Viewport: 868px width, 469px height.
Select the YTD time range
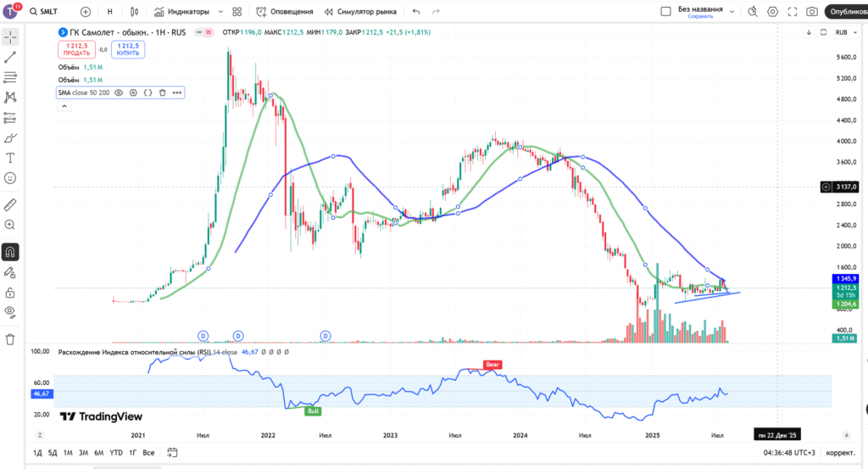tap(115, 452)
